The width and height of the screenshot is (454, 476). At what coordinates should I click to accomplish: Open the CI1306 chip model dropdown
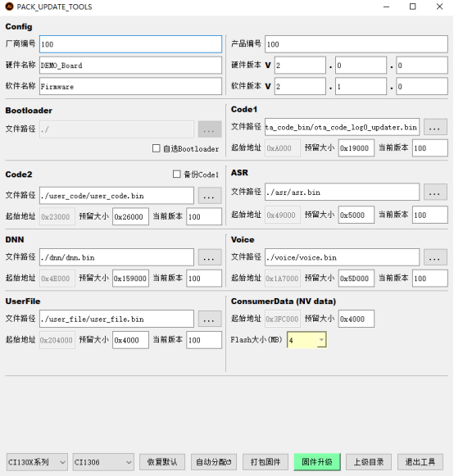[103, 462]
